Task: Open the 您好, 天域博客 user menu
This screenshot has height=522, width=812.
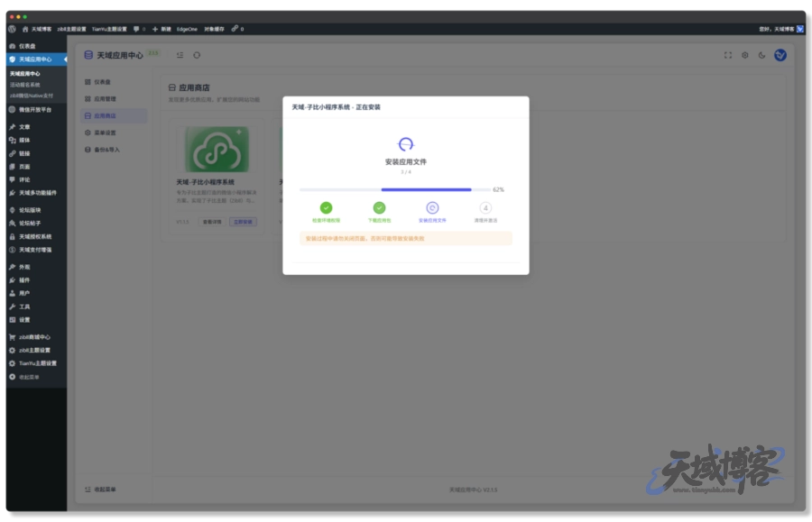Action: click(781, 29)
